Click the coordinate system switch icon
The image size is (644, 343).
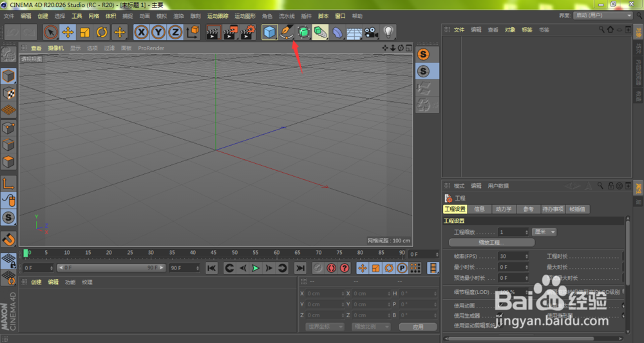pos(192,32)
